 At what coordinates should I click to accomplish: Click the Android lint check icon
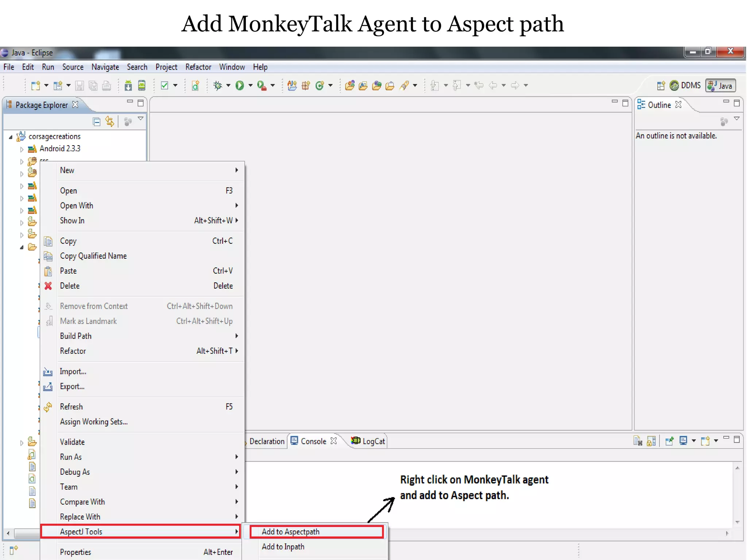tap(165, 86)
